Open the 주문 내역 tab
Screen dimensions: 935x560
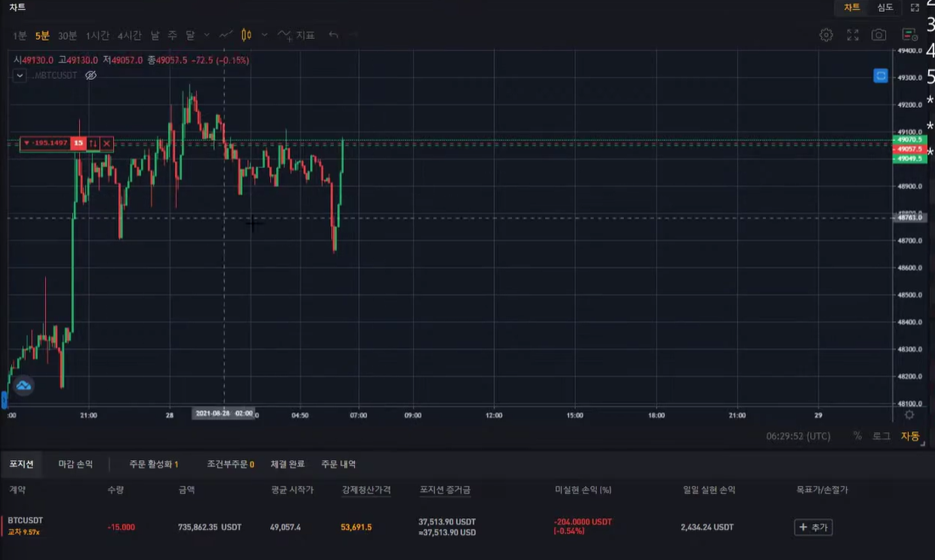338,464
